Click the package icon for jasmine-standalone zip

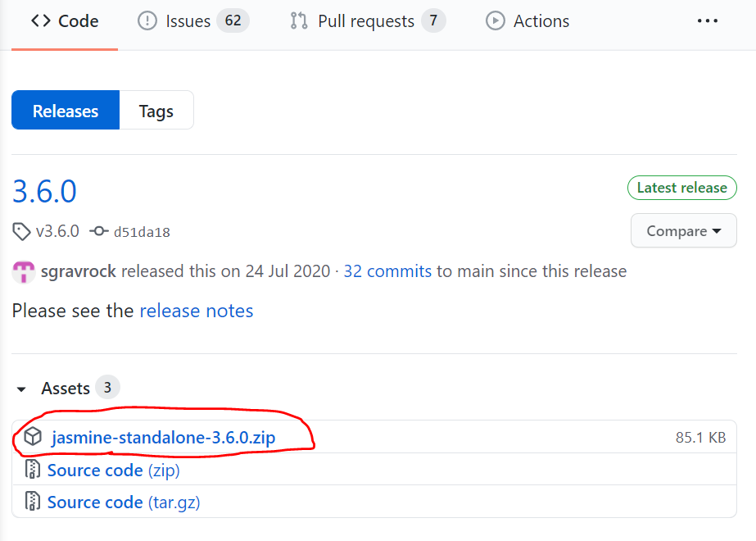click(x=33, y=437)
